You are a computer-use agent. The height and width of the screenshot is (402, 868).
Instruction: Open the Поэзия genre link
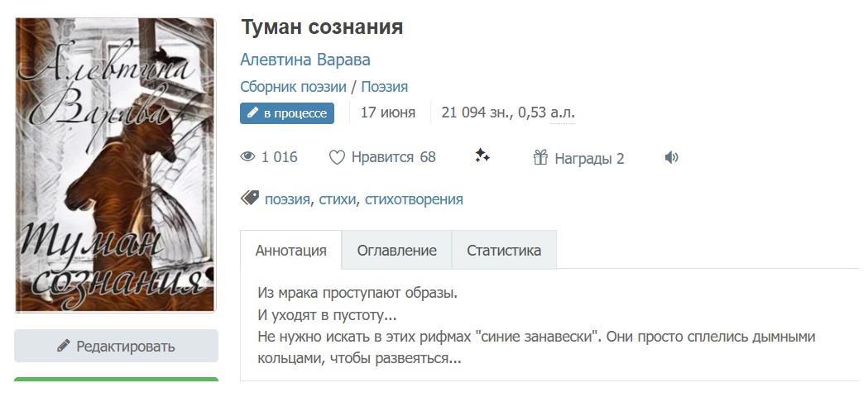(x=384, y=87)
